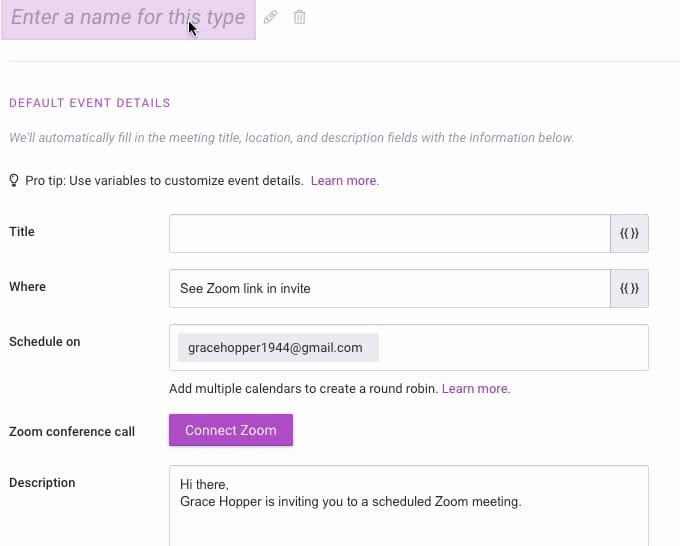Open the variables picker for the Where field
This screenshot has width=680, height=546.
point(629,288)
